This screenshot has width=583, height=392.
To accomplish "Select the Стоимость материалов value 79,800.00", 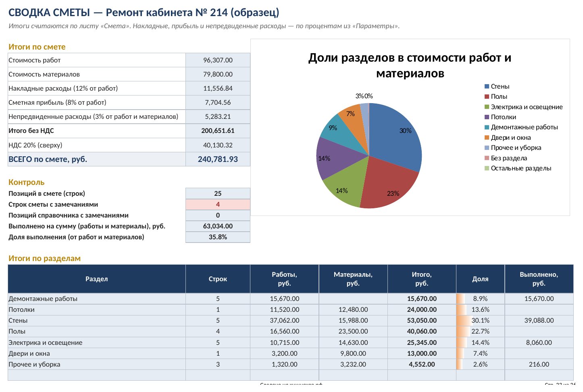I will click(218, 74).
